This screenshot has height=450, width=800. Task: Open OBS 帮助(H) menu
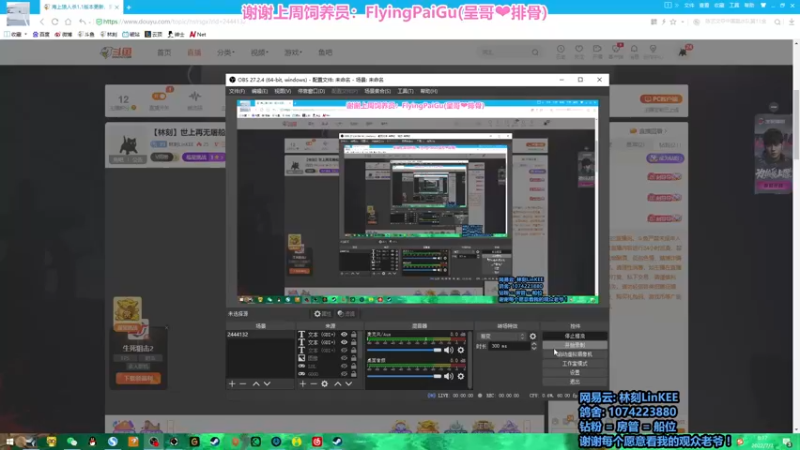pos(429,91)
